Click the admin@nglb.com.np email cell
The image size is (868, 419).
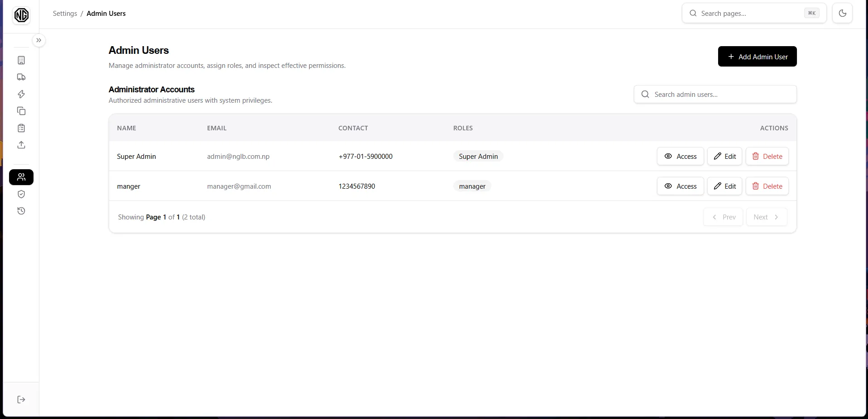pyautogui.click(x=238, y=157)
